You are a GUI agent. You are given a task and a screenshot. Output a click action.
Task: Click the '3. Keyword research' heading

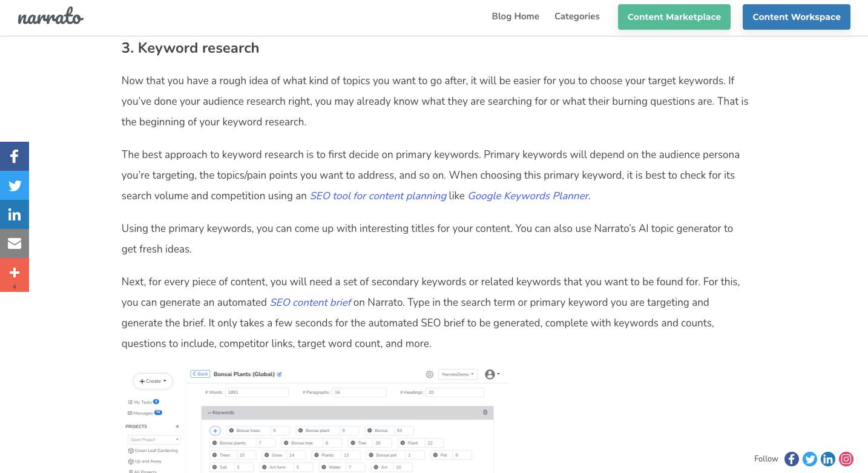click(x=190, y=48)
